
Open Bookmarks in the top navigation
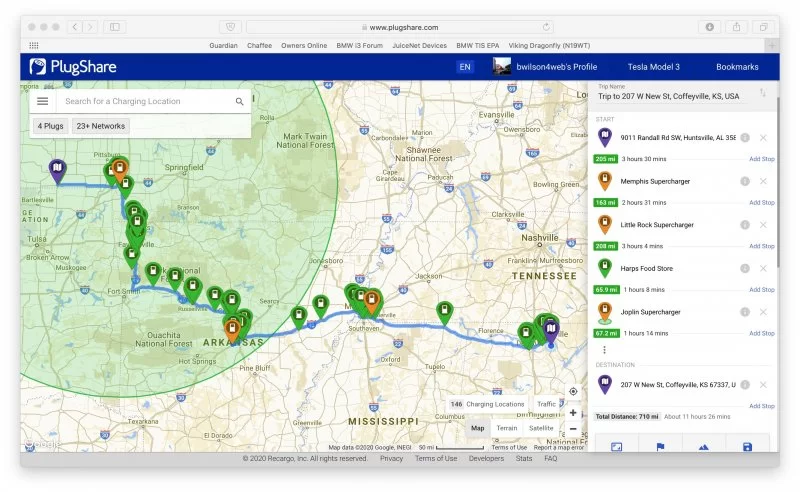pyautogui.click(x=737, y=67)
